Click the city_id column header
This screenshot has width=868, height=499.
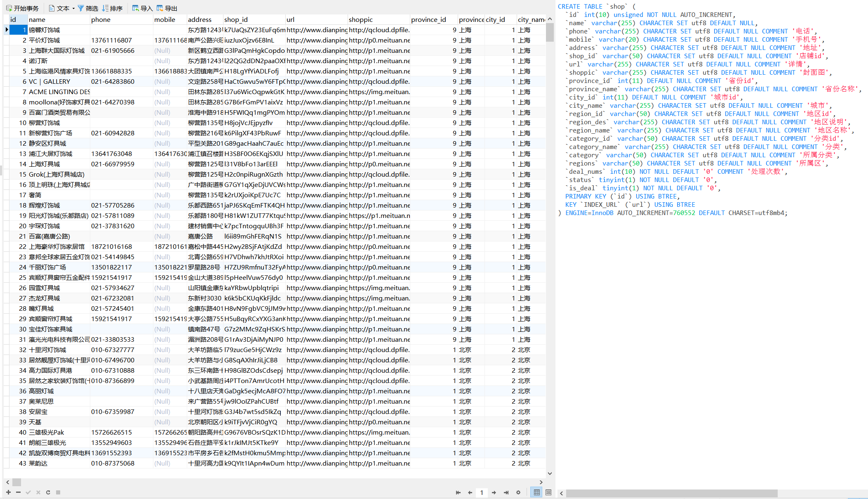(501, 19)
